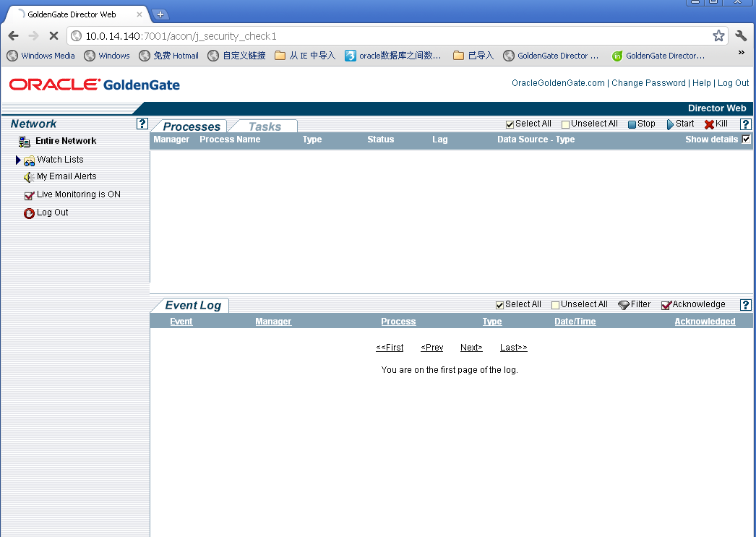Switch to the Processes tab
Viewport: 756px width, 537px height.
192,126
